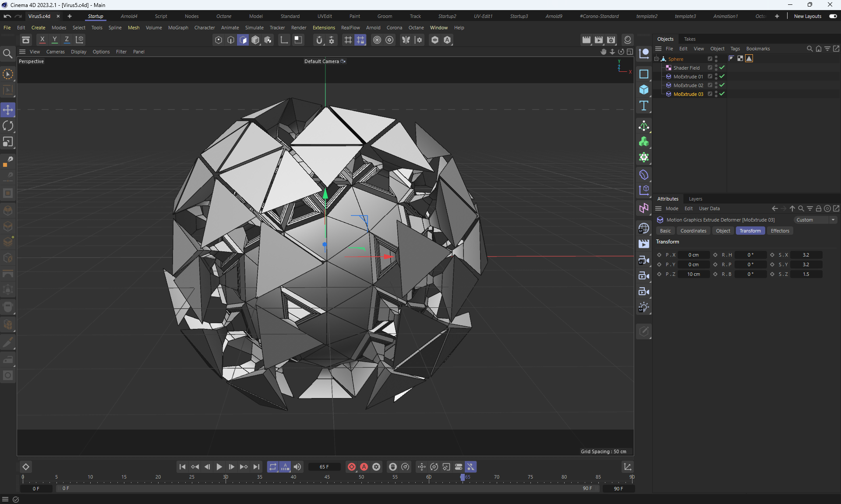Enable autokeying button in timeline

[x=364, y=467]
